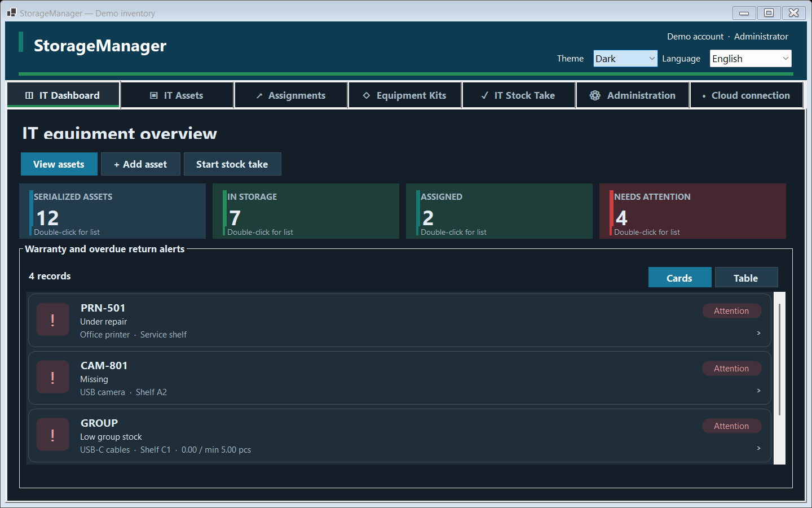Click the StorageManager app icon in title bar
Viewport: 812px width, 508px height.
pos(11,12)
